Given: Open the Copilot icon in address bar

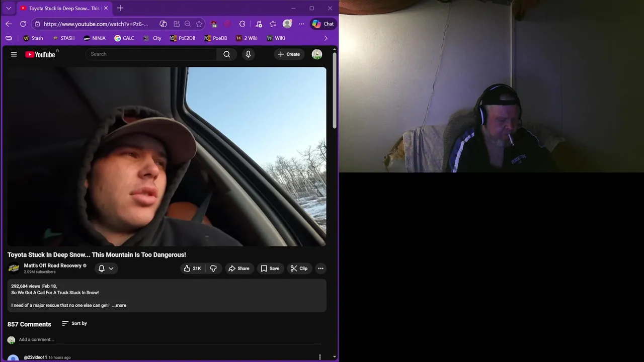Looking at the screenshot, I should 163,24.
